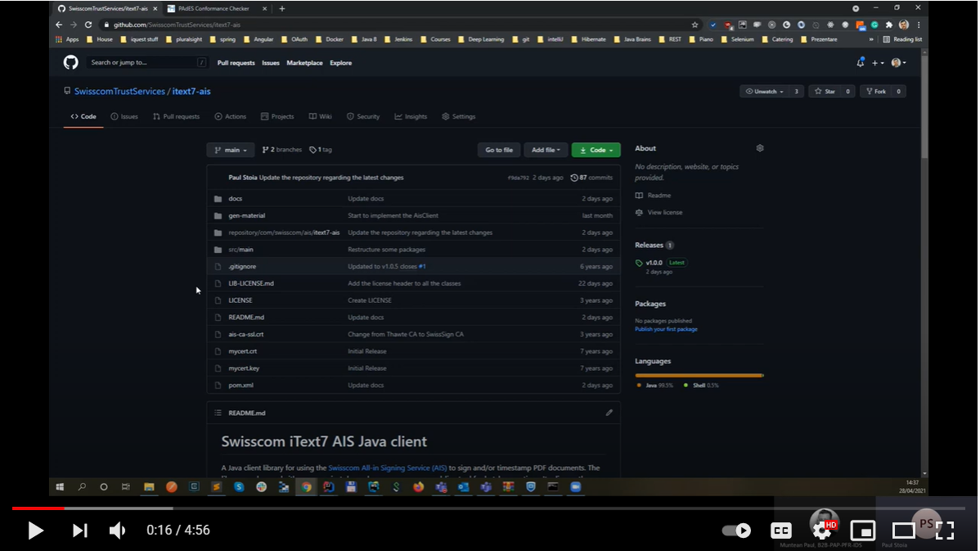
Task: Open the pom.xml file
Action: pos(241,386)
